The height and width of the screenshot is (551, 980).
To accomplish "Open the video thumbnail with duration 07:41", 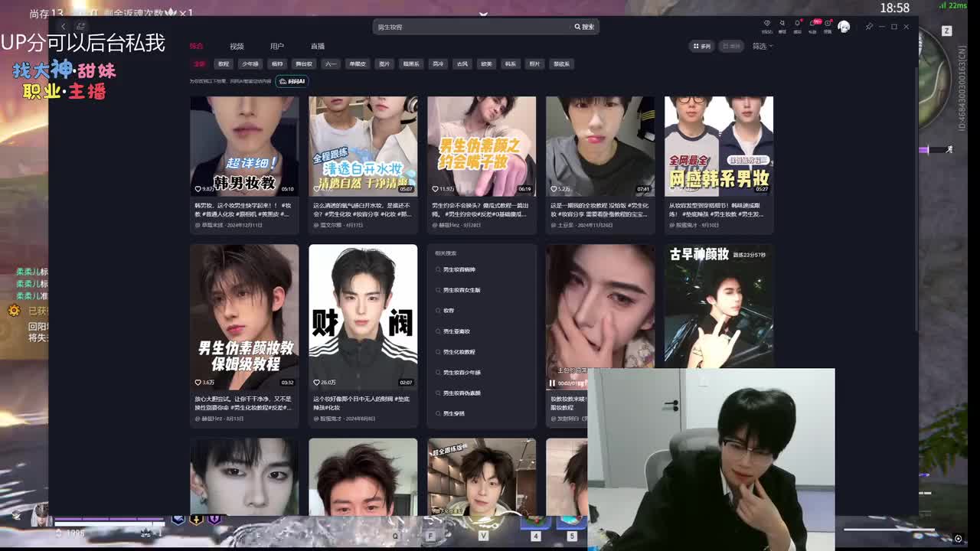I will [600, 146].
